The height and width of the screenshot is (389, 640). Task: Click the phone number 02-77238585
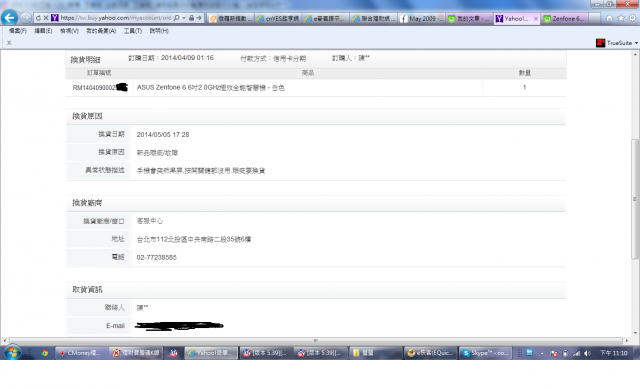pos(156,258)
